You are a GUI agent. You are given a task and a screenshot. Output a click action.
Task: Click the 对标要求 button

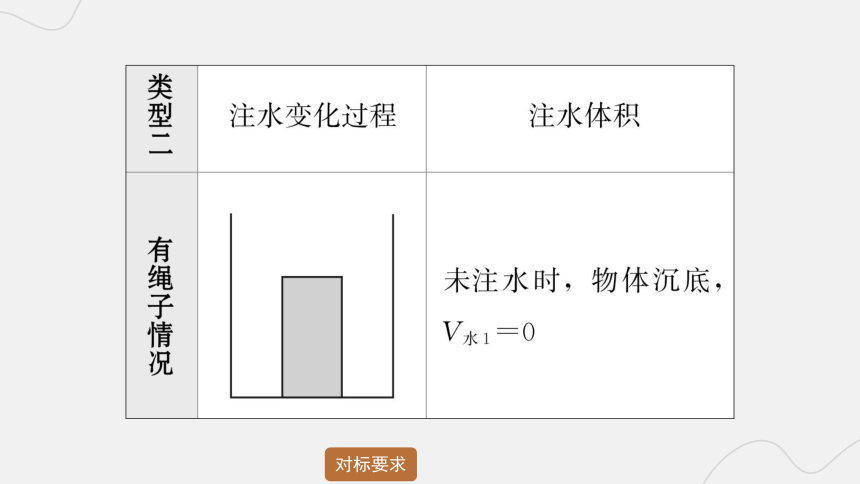371,464
